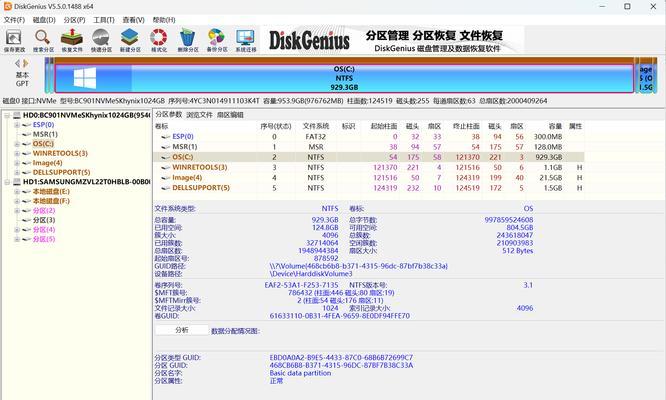Click the 容量 column header
Viewport: 666px width, 400px height.
click(555, 126)
